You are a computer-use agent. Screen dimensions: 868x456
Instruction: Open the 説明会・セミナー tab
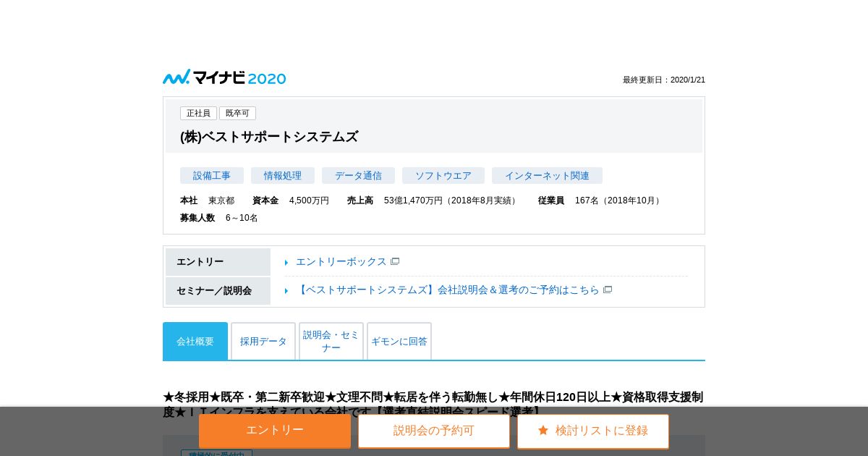point(331,341)
